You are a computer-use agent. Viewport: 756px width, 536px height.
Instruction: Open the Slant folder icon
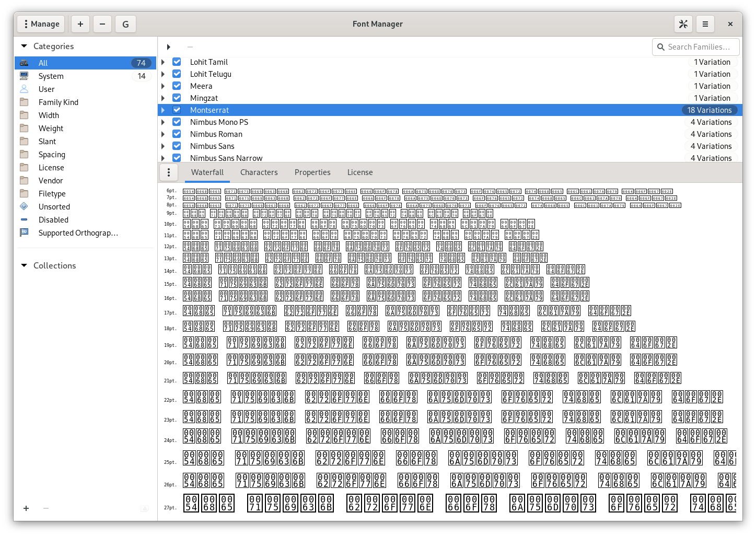pos(24,141)
